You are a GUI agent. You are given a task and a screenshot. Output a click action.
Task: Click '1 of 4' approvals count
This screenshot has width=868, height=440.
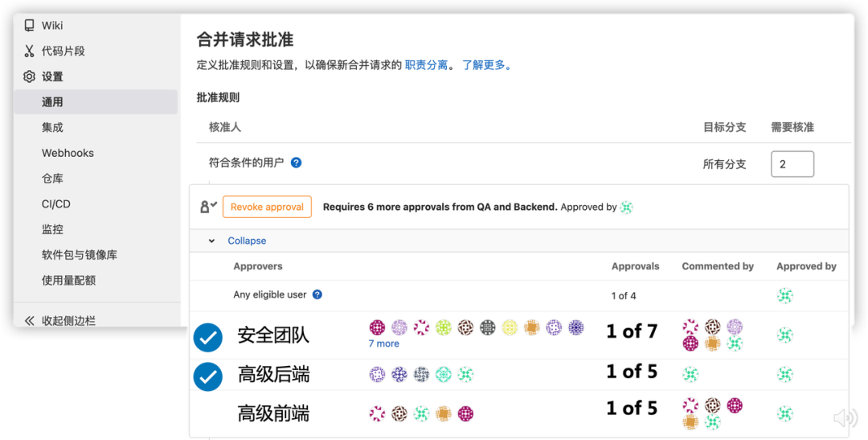[624, 296]
